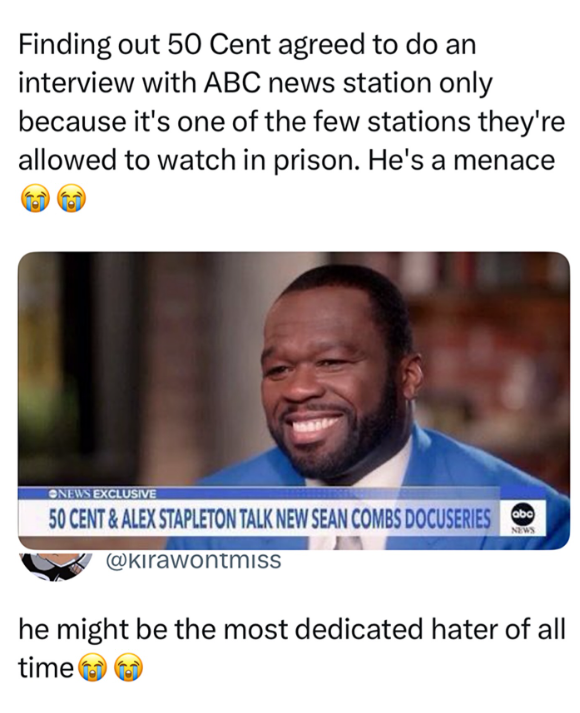
Task: Open the partially hidden profile avatar
Action: click(56, 565)
